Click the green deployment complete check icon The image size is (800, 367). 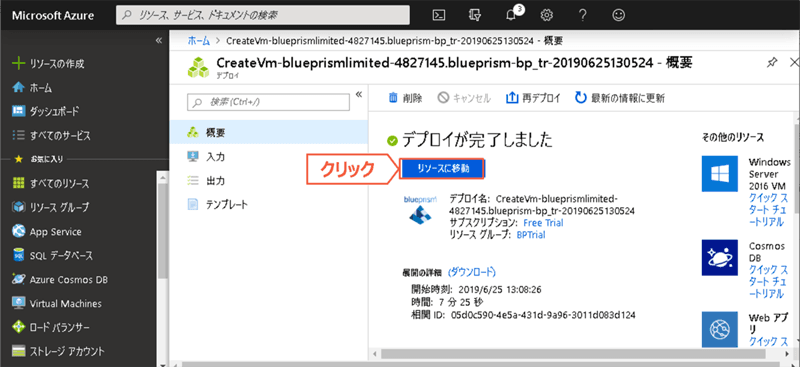392,140
